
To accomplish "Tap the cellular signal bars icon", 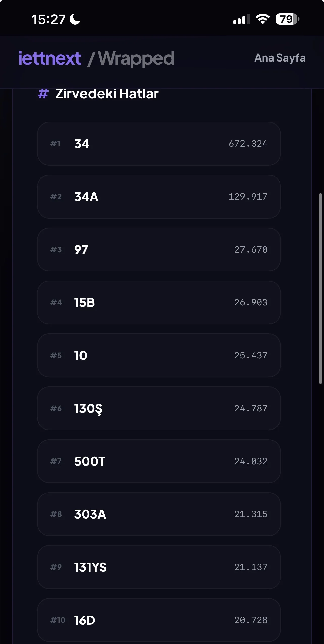I will click(x=241, y=19).
